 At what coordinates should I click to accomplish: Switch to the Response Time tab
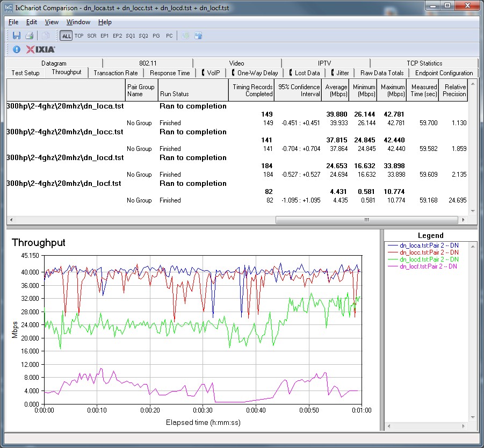click(170, 73)
